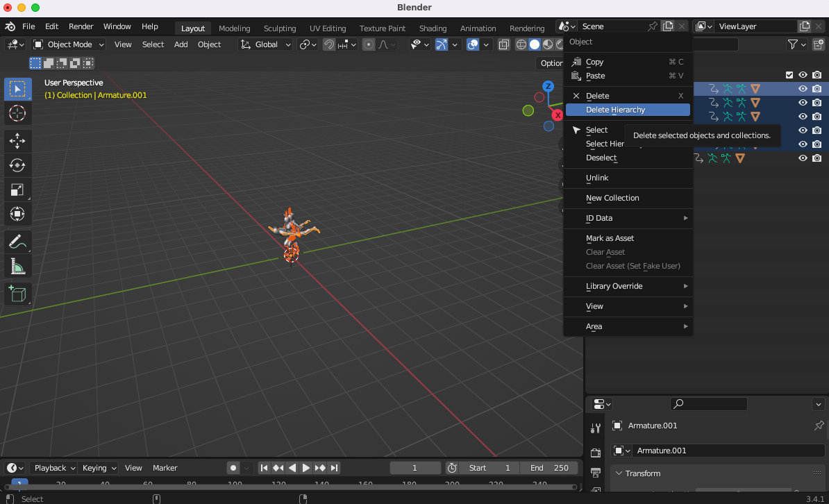
Task: Open the outliner filter dropdown
Action: click(x=797, y=45)
